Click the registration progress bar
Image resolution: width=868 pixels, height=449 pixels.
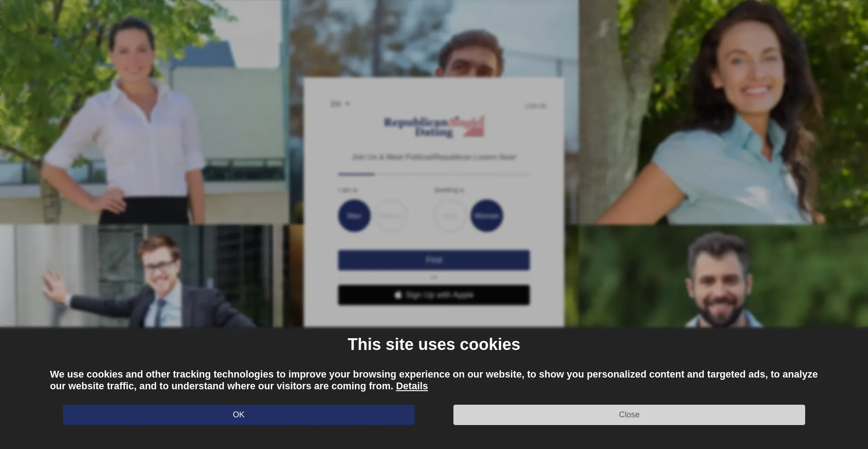point(434,174)
